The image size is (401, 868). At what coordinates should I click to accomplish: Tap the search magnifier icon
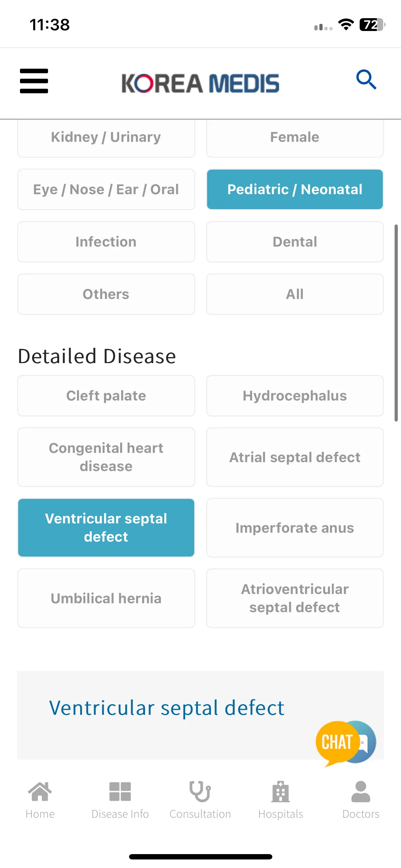366,79
